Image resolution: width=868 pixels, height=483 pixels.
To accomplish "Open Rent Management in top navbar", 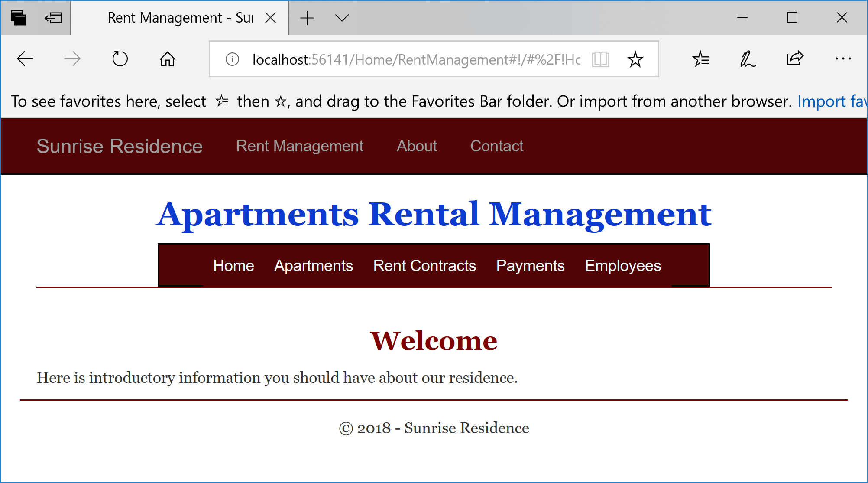I will tap(300, 146).
